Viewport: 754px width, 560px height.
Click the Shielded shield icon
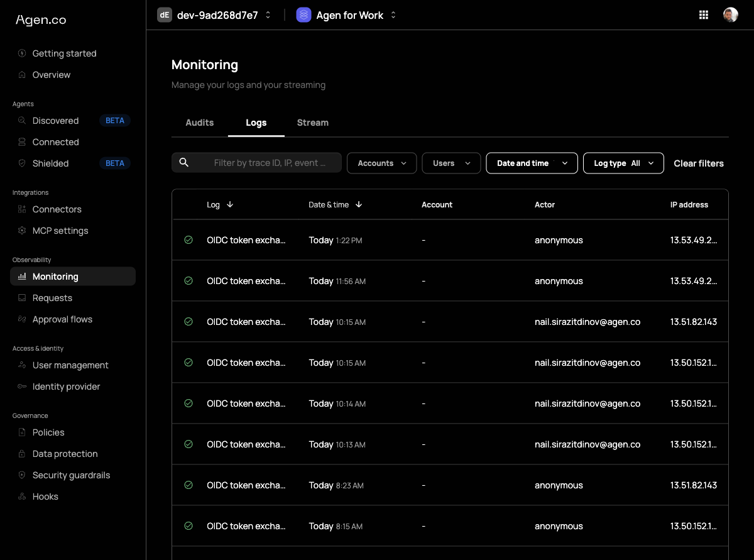pyautogui.click(x=22, y=163)
